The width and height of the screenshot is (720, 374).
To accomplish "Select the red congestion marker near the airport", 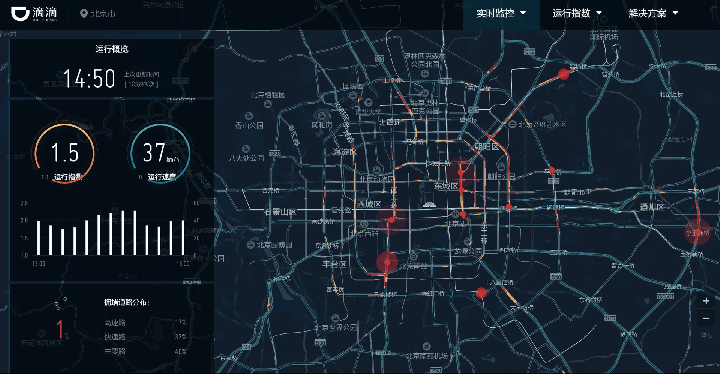I will tap(563, 74).
